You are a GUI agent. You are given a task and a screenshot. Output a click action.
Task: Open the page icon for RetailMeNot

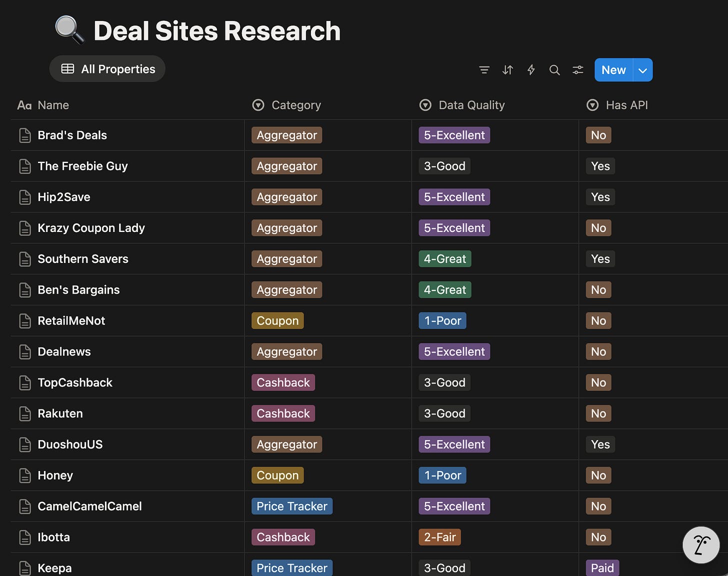pos(25,321)
